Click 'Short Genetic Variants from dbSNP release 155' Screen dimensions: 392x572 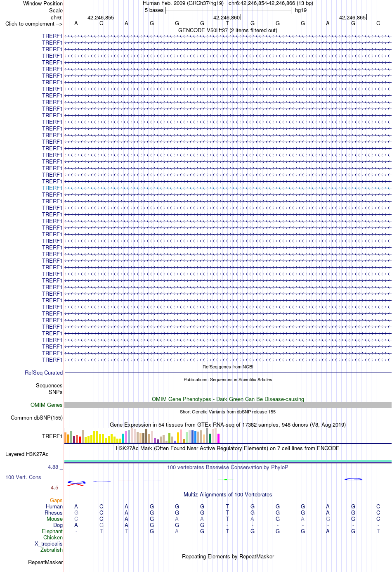pyautogui.click(x=228, y=412)
